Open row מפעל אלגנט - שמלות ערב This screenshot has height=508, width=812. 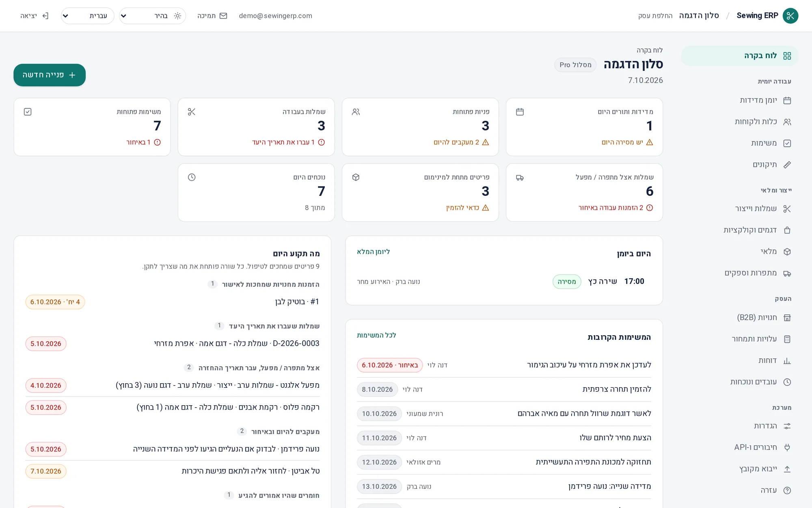pos(173,385)
